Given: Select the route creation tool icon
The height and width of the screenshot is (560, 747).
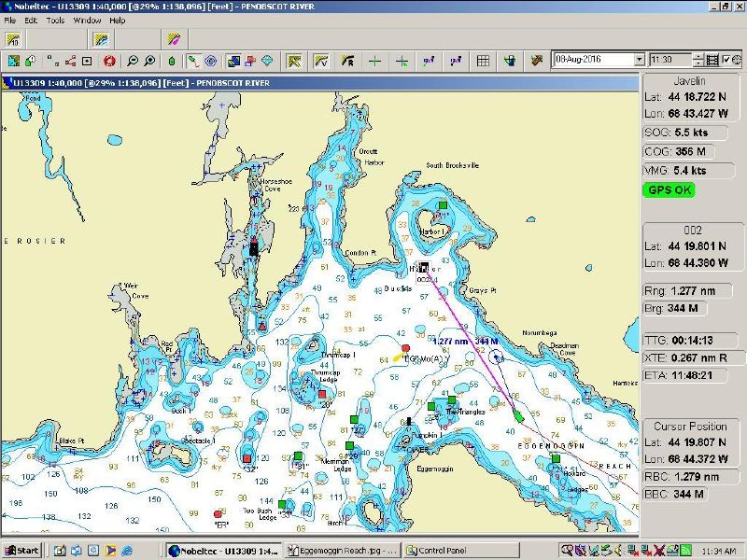Looking at the screenshot, I should (71, 61).
